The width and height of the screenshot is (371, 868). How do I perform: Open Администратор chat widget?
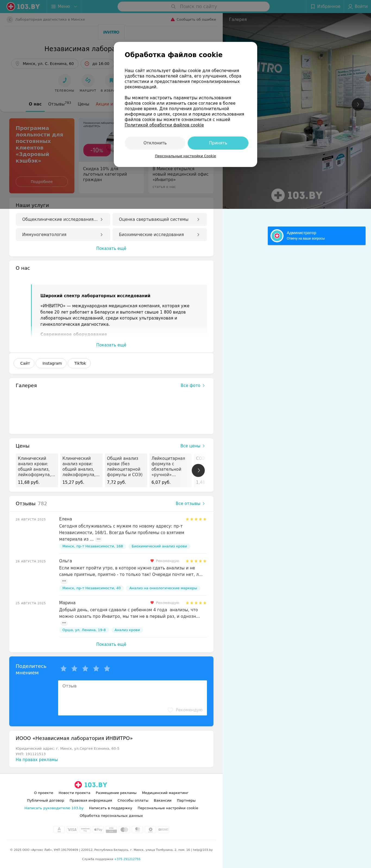[316, 236]
